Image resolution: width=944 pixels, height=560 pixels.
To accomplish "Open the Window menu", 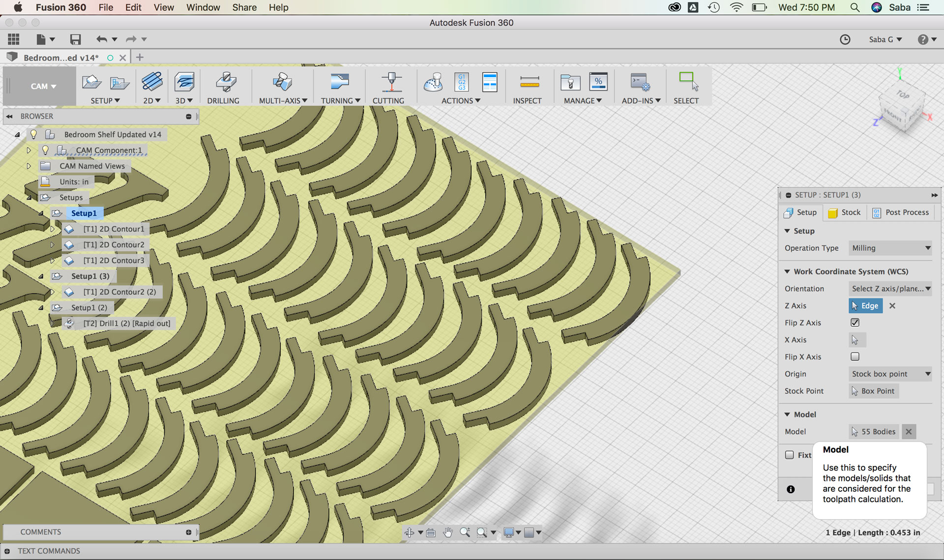I will pyautogui.click(x=203, y=7).
